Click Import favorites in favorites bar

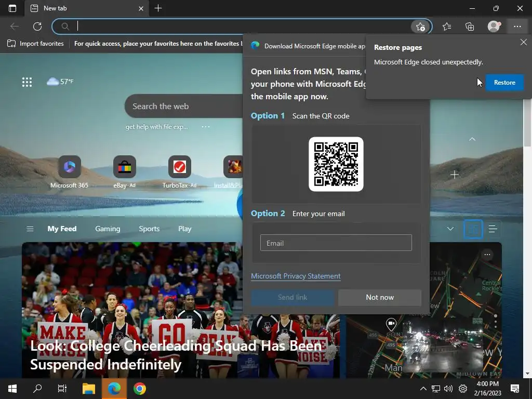36,44
